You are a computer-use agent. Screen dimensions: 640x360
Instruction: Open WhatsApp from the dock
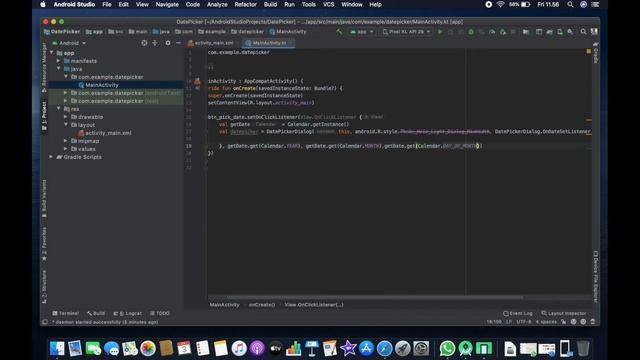[447, 349]
